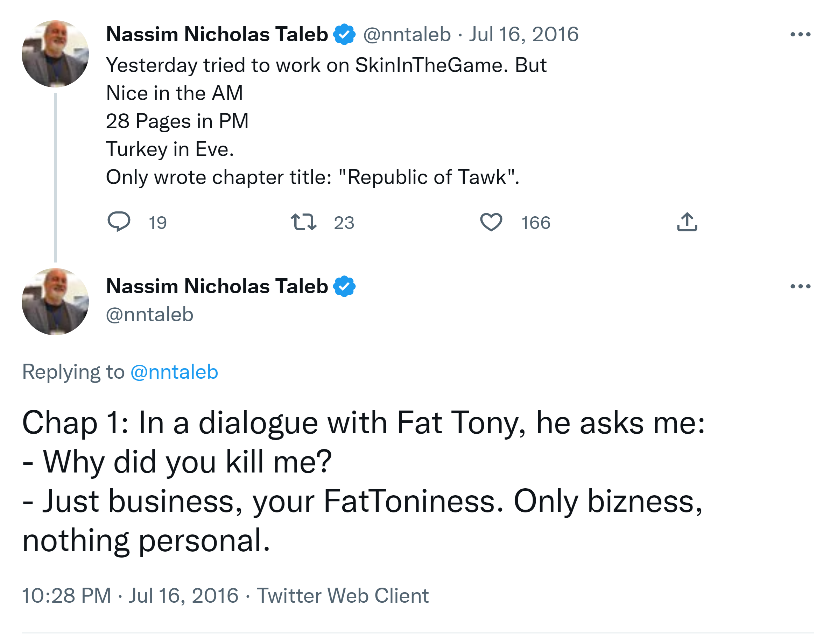Click Nassim Nicholas Taleb name on reply tweet
The image size is (830, 644).
point(217,286)
